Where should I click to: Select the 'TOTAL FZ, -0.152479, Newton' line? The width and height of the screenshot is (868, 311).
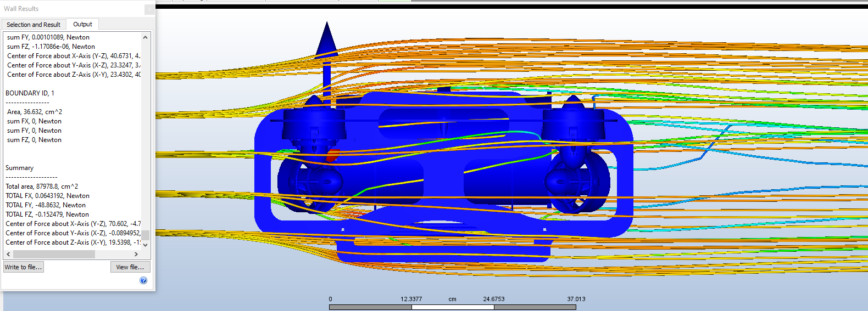click(47, 214)
